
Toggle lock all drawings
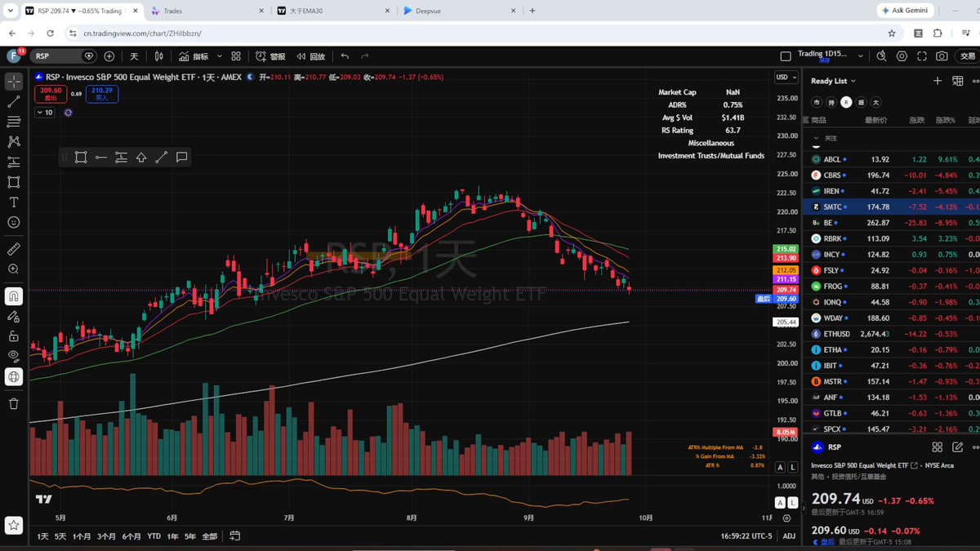click(14, 335)
